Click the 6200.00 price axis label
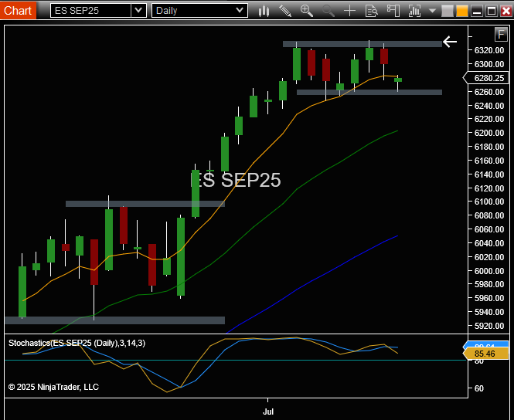This screenshot has height=420, width=514. (489, 133)
